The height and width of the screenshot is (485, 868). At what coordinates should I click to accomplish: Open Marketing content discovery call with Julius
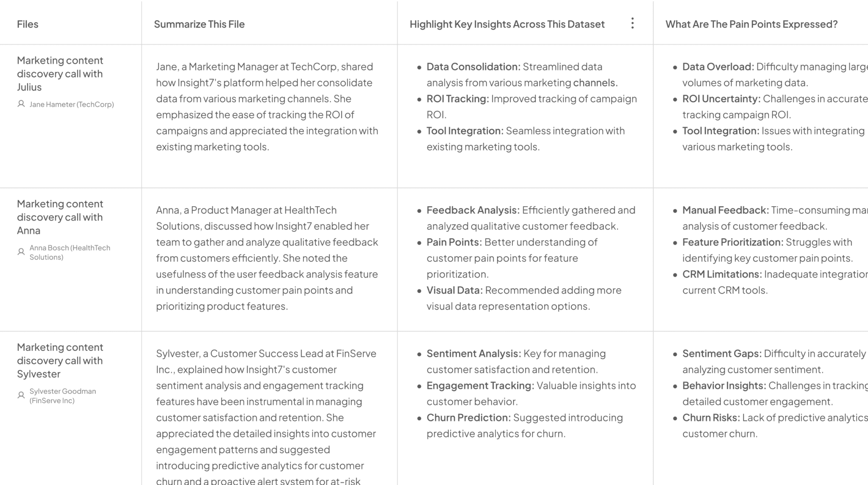click(x=60, y=73)
